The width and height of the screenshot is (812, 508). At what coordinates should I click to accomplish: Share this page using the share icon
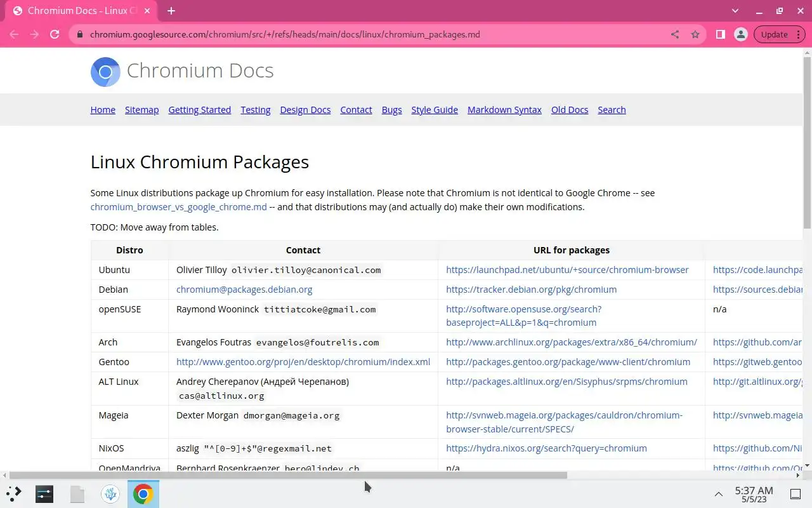pos(675,34)
